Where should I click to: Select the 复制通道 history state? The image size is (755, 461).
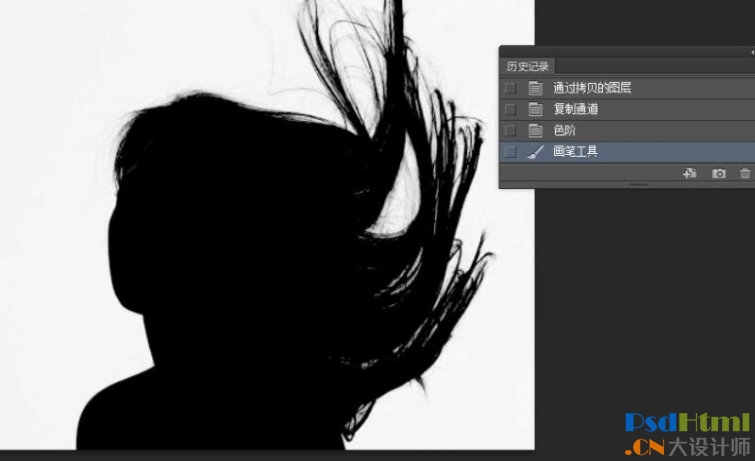pyautogui.click(x=576, y=109)
